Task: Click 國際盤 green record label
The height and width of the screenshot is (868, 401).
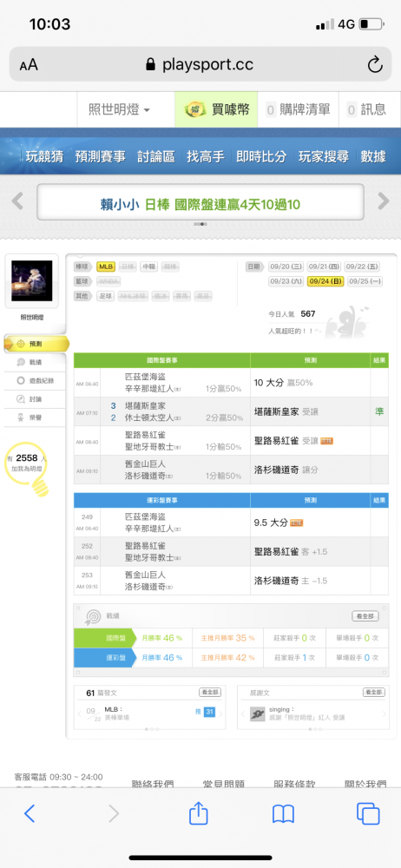Action: tap(105, 638)
